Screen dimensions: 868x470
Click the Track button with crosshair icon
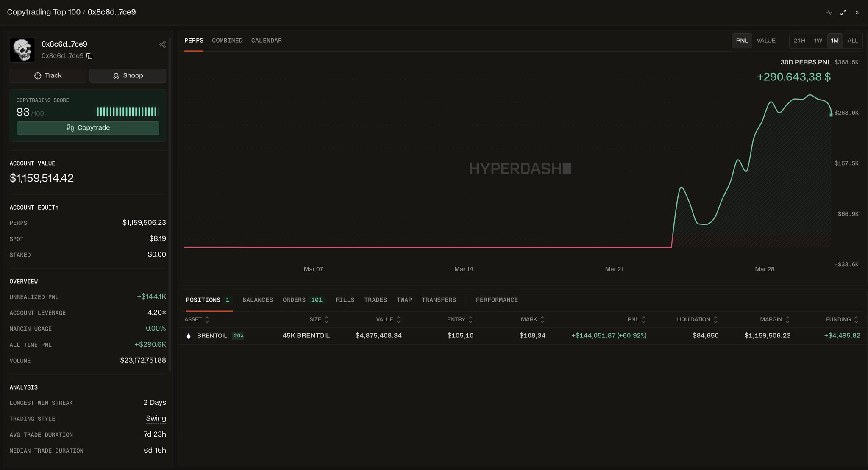point(48,76)
